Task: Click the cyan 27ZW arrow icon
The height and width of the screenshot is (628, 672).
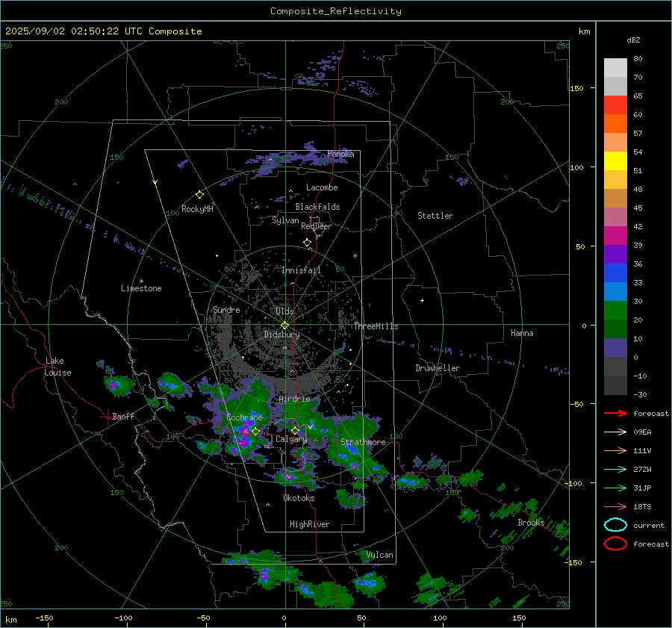Action: 615,470
